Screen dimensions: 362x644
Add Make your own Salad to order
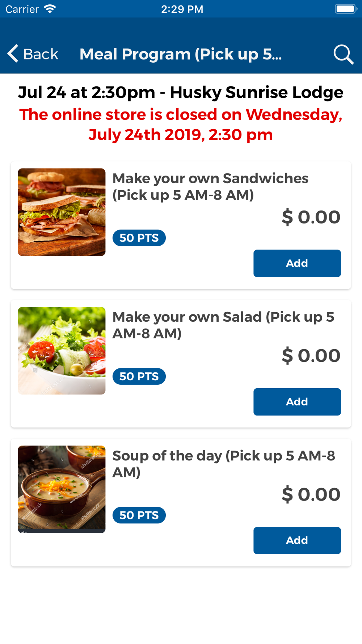tap(297, 402)
